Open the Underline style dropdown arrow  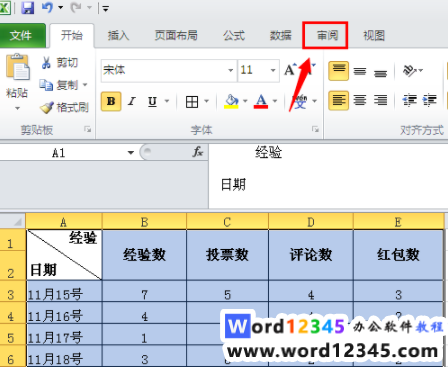167,101
